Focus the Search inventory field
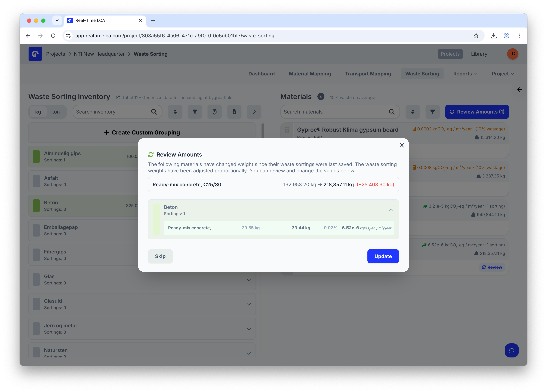 point(118,112)
